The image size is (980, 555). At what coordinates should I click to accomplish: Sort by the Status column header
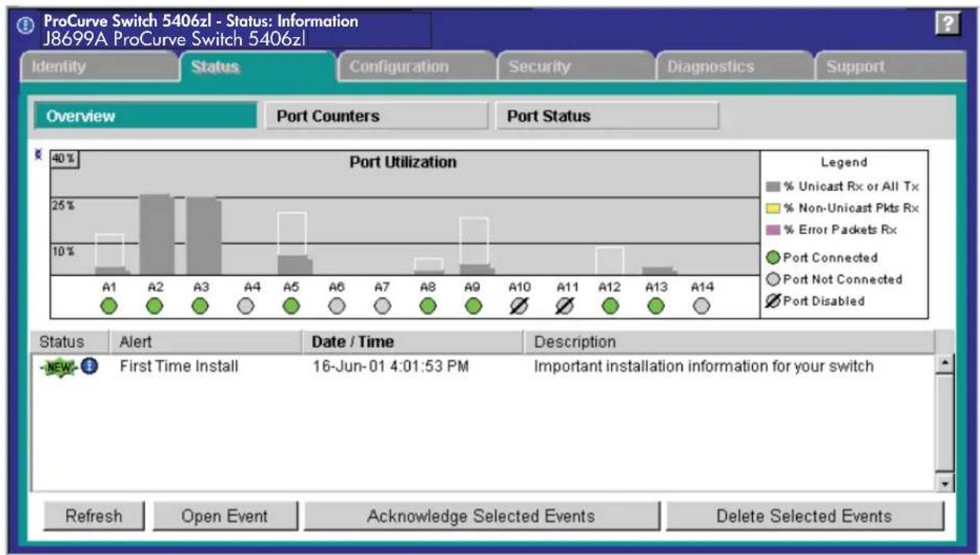[70, 342]
